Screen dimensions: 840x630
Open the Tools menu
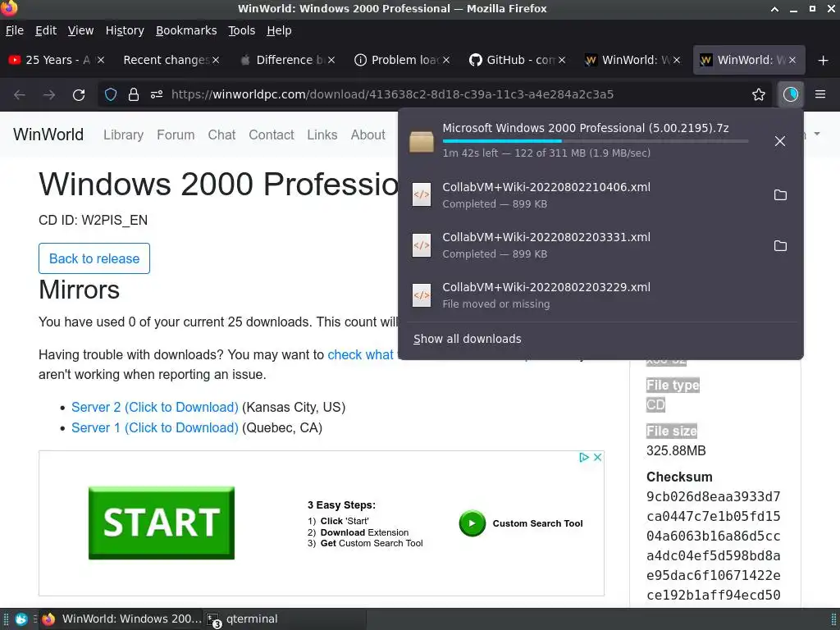pyautogui.click(x=241, y=30)
